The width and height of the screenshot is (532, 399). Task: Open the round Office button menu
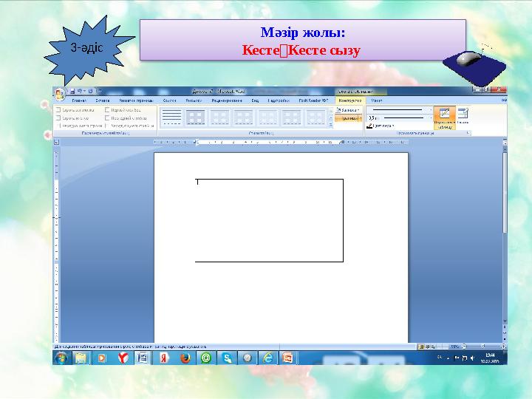60,93
